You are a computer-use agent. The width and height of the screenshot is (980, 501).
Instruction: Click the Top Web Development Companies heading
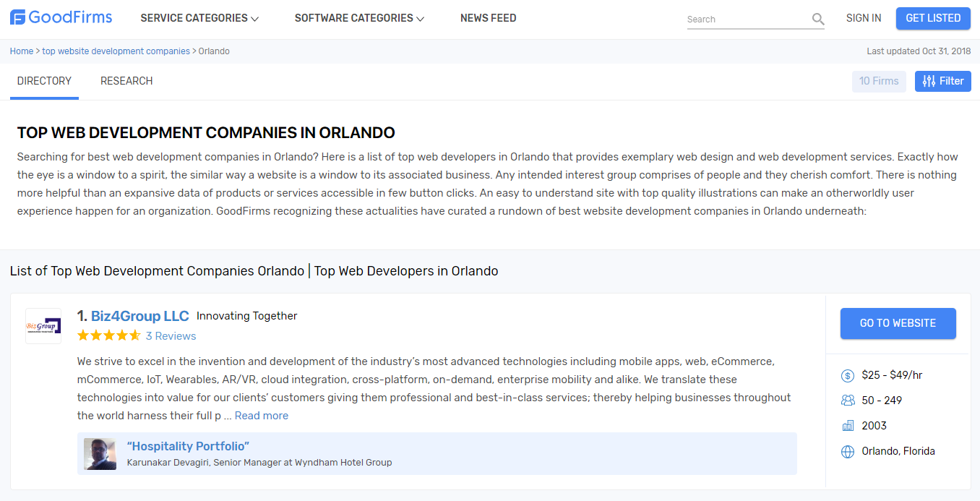pos(206,133)
